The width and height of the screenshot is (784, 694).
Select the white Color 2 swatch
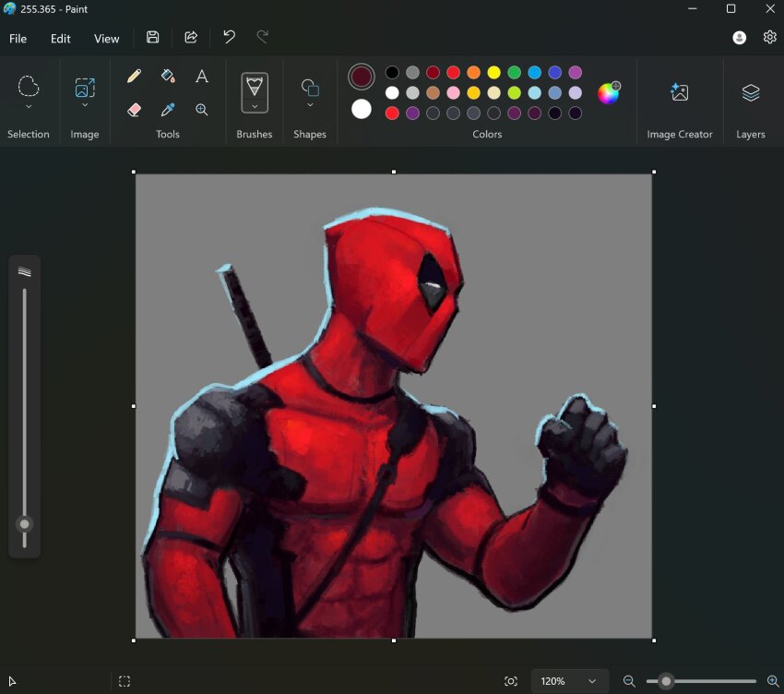click(362, 110)
